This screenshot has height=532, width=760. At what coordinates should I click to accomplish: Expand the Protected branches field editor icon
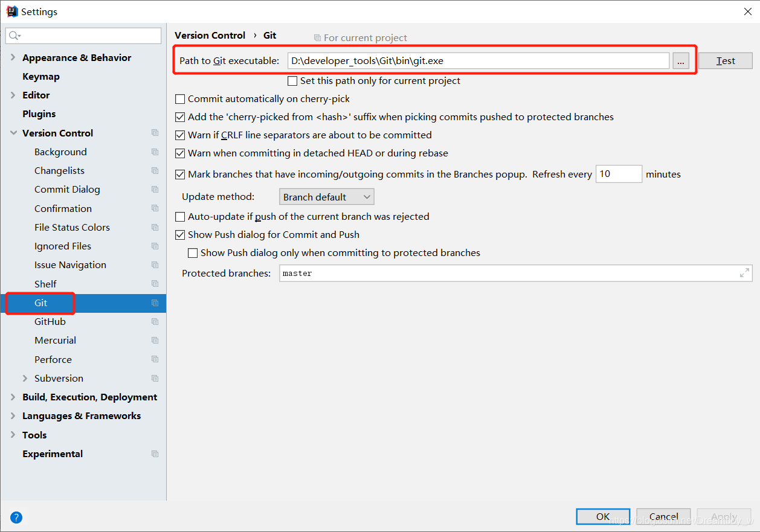pos(744,273)
